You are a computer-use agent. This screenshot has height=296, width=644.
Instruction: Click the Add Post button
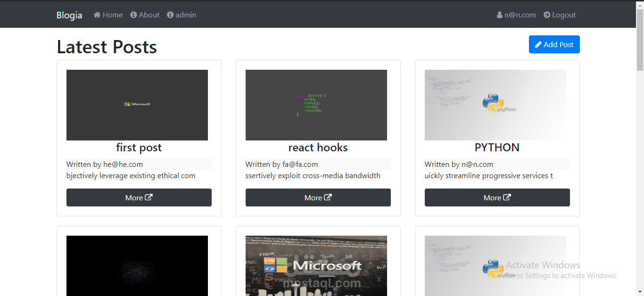click(x=554, y=44)
